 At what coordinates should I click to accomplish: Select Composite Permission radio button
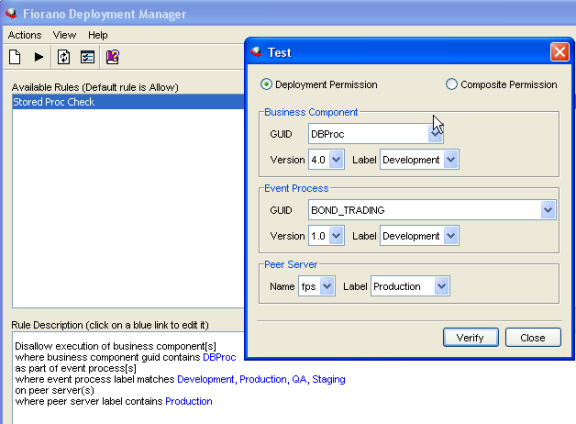(x=451, y=85)
